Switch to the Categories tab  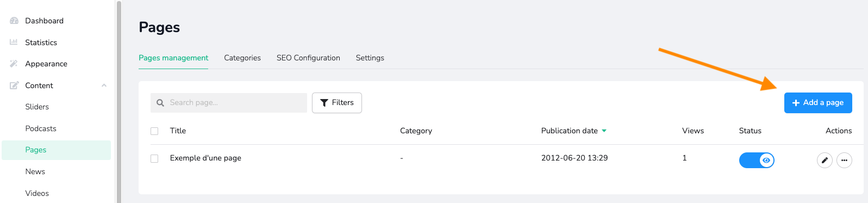242,58
